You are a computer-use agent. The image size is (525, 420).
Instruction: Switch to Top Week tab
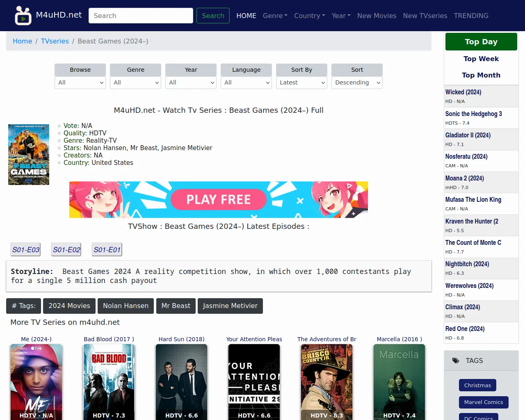[481, 59]
